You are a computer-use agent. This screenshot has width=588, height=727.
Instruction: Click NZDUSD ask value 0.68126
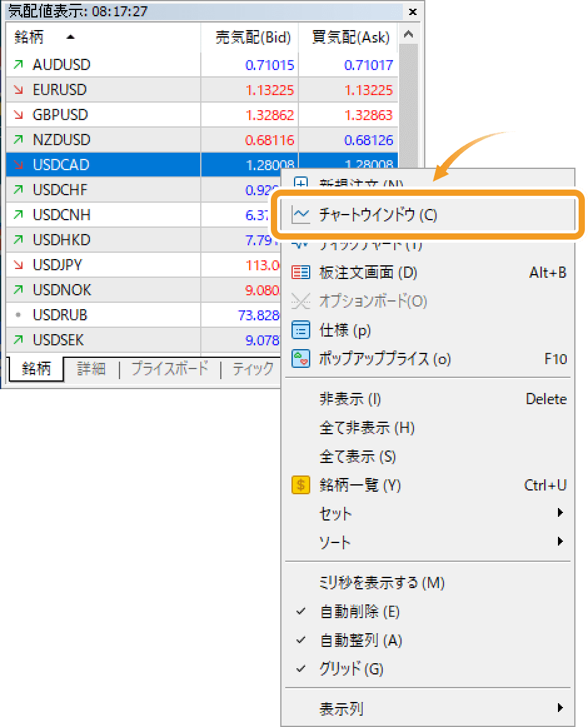[368, 141]
